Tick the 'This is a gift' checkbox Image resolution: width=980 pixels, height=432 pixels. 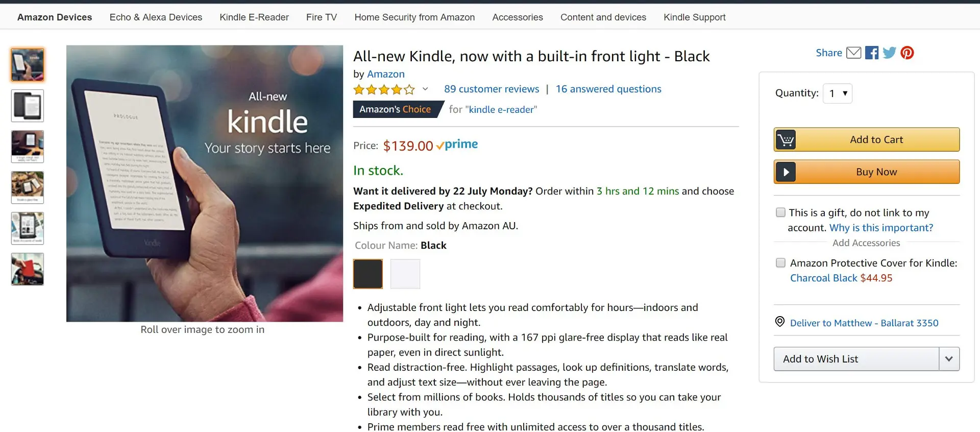click(x=780, y=212)
